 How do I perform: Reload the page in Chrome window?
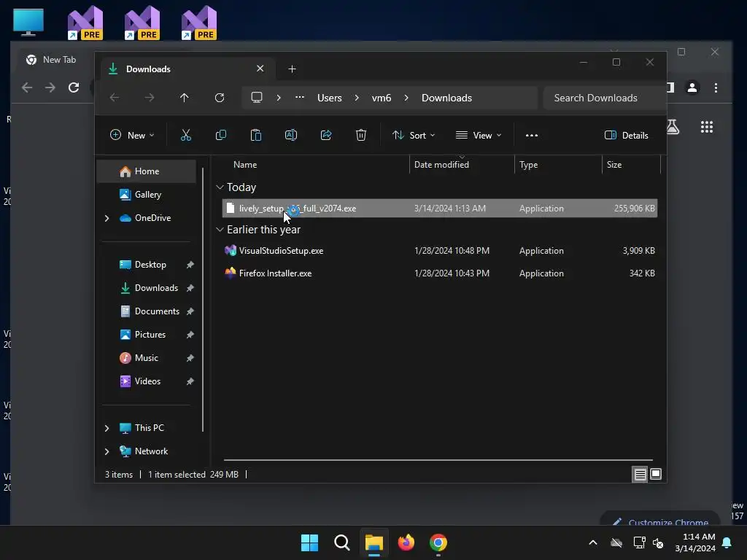(x=74, y=87)
